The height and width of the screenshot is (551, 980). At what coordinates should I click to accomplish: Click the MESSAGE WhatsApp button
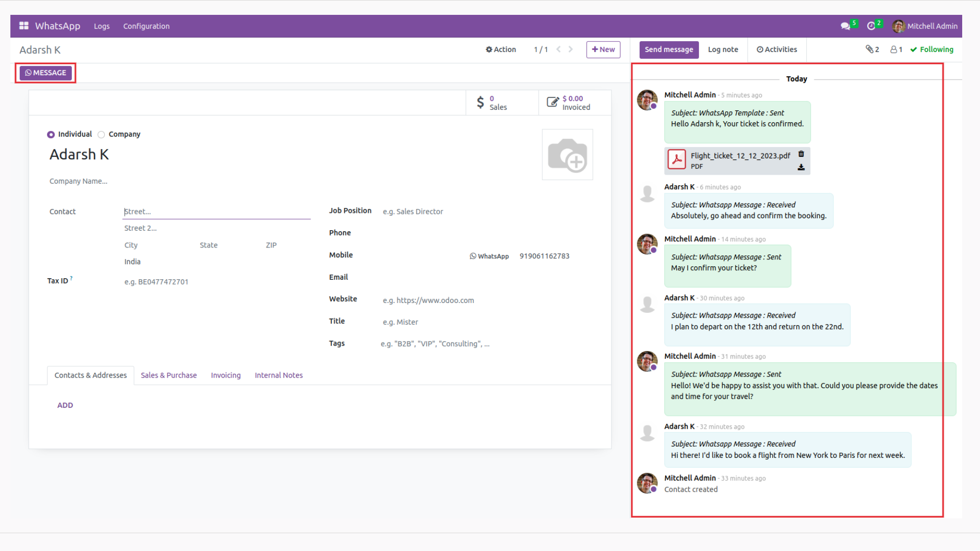(46, 73)
